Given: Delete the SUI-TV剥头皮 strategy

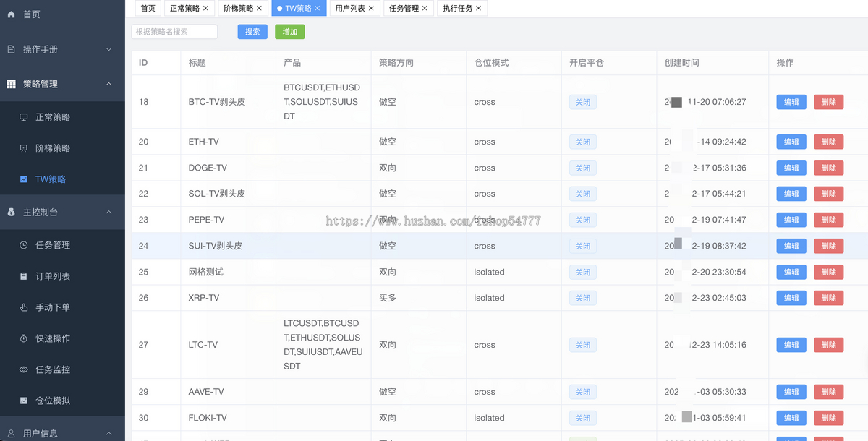Looking at the screenshot, I should (828, 246).
